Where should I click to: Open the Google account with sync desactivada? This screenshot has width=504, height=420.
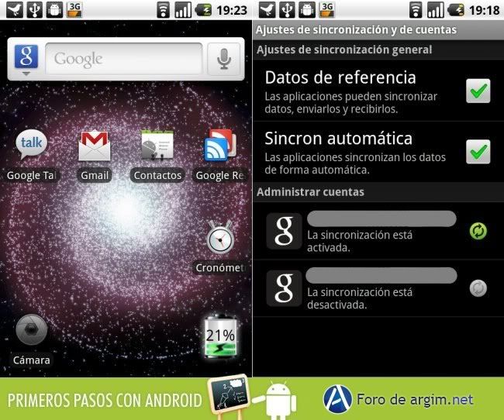[x=378, y=288]
